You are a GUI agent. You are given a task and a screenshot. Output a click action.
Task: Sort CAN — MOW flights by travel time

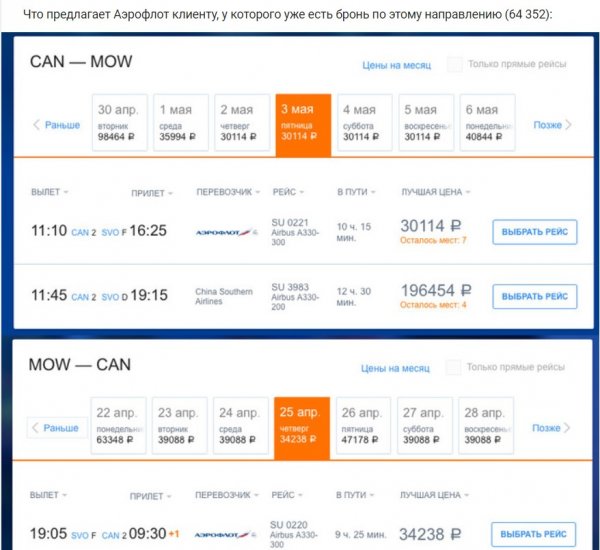pyautogui.click(x=356, y=192)
